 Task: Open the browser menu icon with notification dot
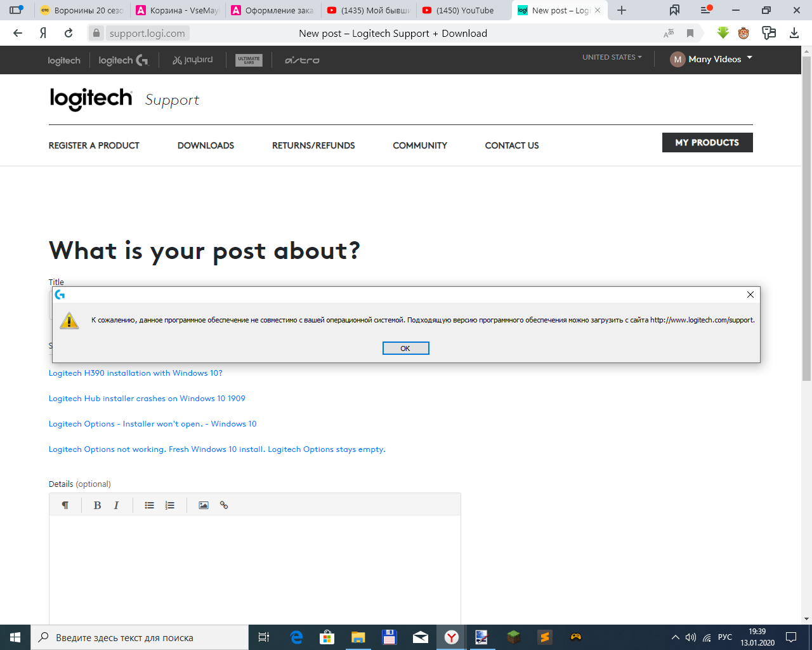[706, 10]
